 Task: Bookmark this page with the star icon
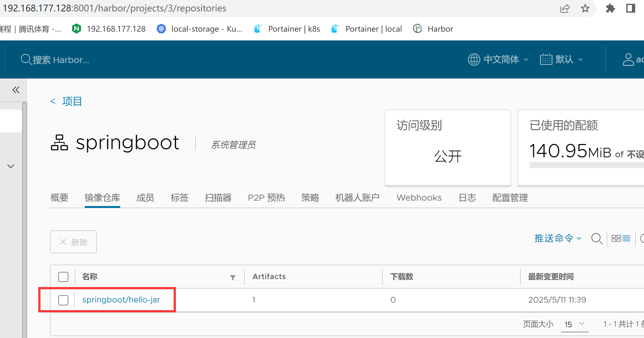coord(585,8)
